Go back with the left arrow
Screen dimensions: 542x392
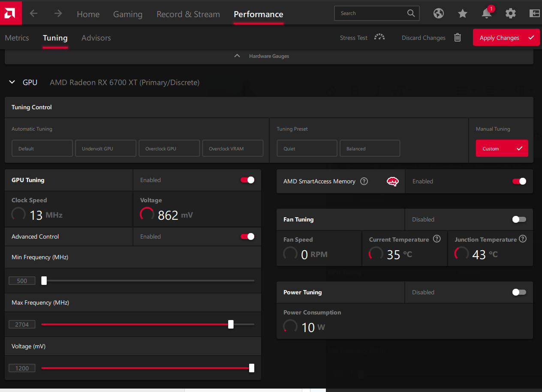[33, 13]
